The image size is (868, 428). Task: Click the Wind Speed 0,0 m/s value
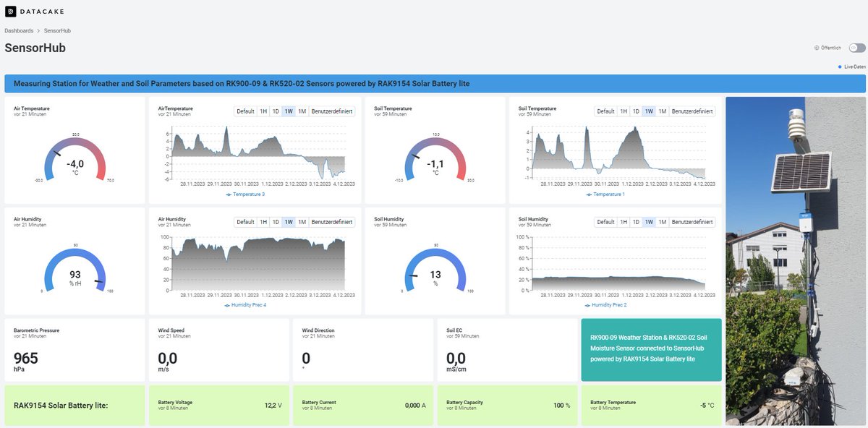coord(168,361)
